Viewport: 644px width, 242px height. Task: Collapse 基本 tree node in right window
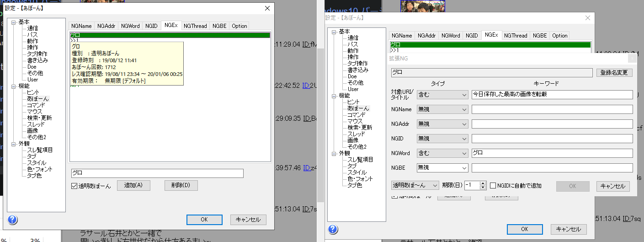coord(334,32)
